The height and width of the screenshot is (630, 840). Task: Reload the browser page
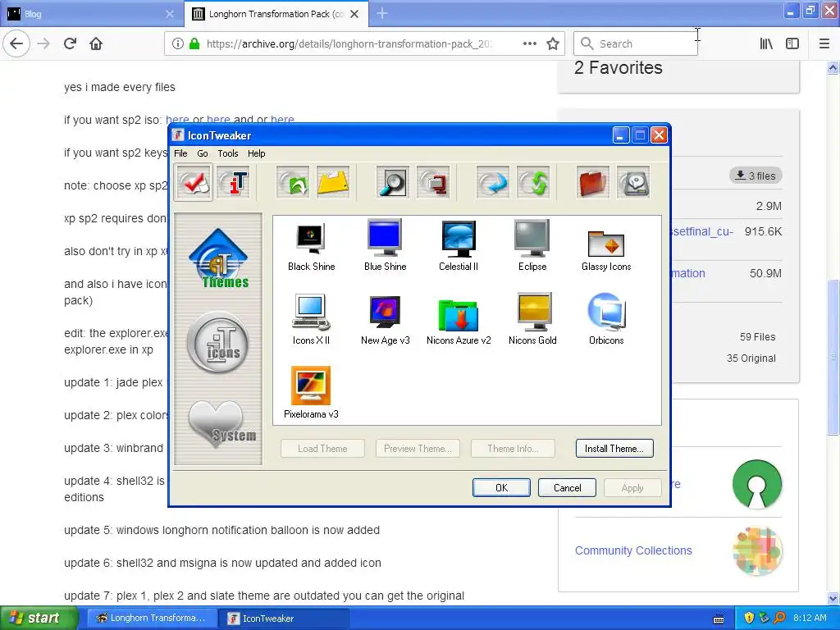pos(71,43)
